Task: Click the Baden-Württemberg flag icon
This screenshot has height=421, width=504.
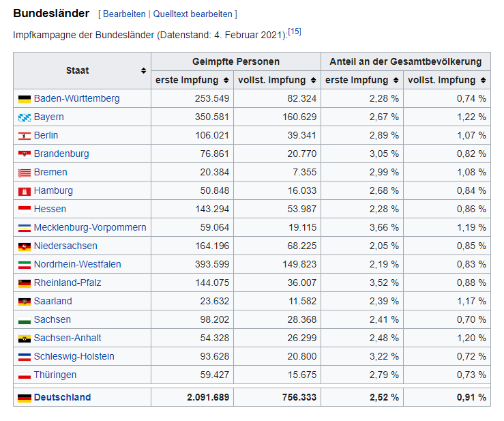Action: tap(25, 99)
